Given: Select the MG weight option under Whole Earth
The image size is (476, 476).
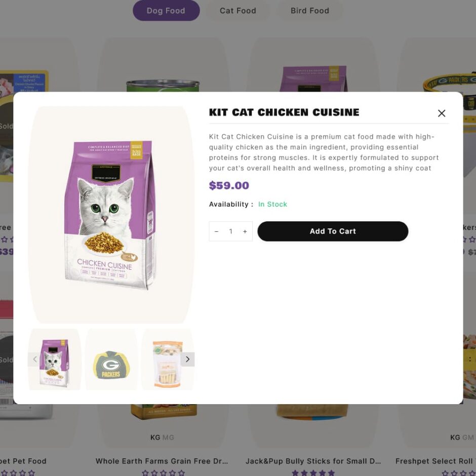Looking at the screenshot, I should click(x=168, y=438).
